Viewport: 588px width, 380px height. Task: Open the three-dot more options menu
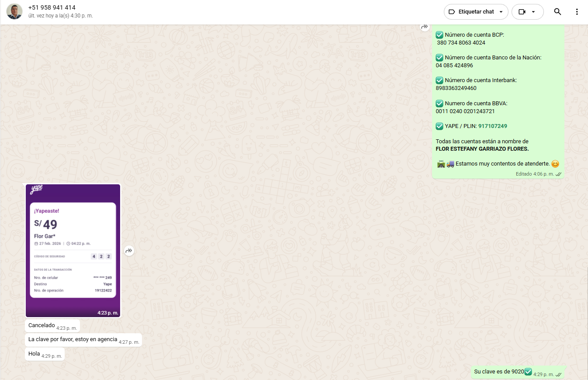577,12
